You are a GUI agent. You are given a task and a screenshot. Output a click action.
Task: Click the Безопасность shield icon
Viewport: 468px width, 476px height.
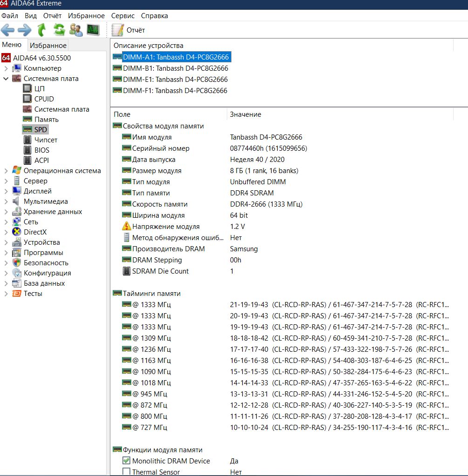tap(17, 262)
